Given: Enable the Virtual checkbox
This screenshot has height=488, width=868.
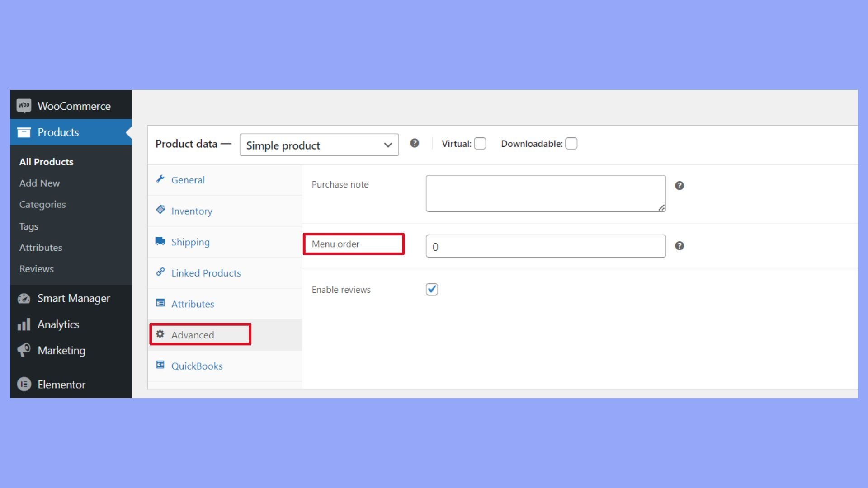Looking at the screenshot, I should point(480,143).
